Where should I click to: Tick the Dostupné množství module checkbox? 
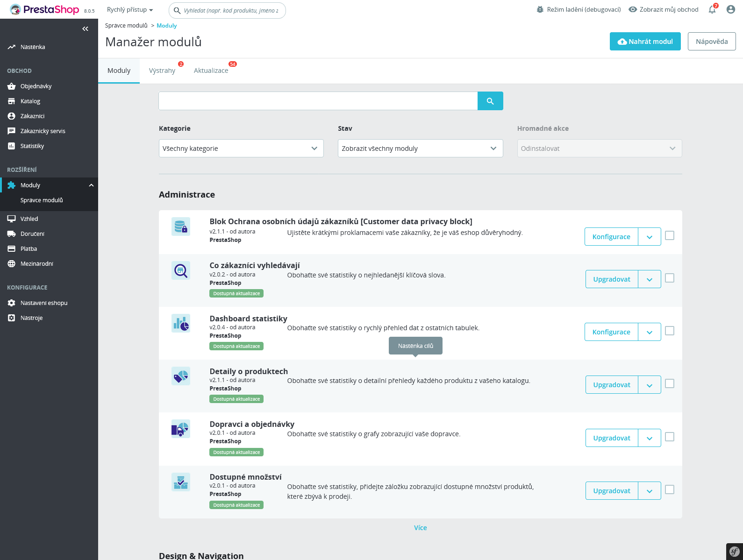[670, 490]
